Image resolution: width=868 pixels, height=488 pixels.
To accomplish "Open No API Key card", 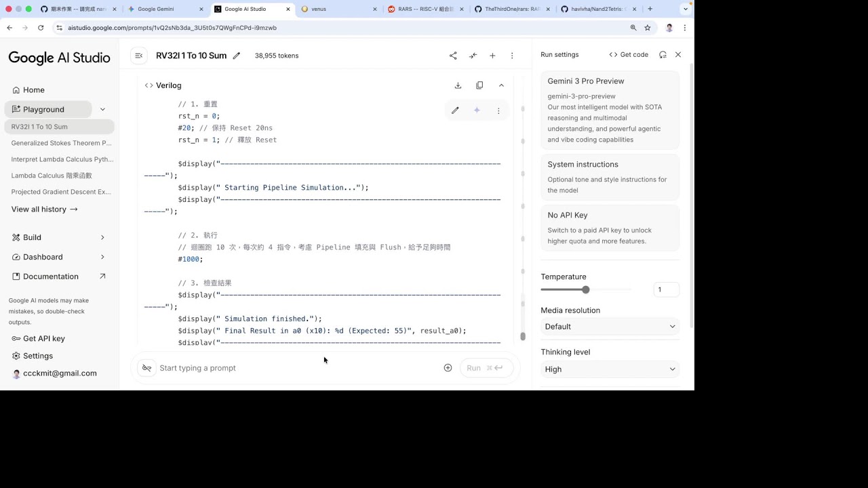I will (x=610, y=228).
